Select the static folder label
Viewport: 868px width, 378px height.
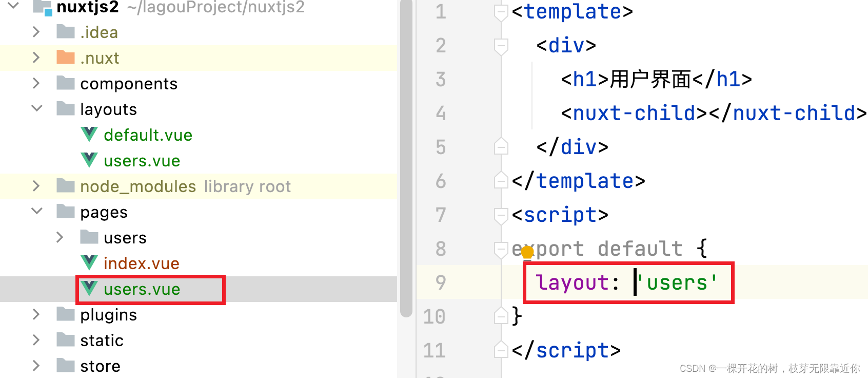102,341
